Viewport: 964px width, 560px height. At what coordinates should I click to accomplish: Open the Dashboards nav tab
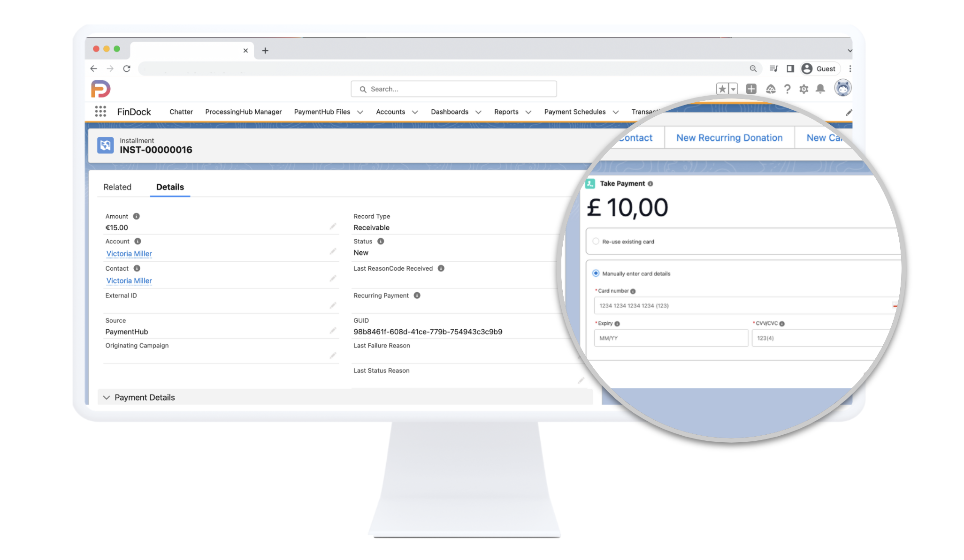450,112
